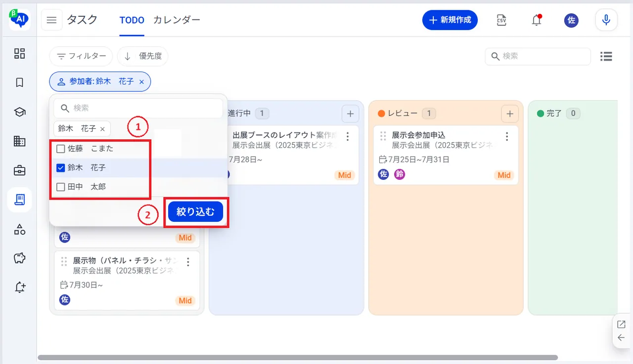Add a task to the レビュー column
Screen dimensions: 633x364
[509, 114]
